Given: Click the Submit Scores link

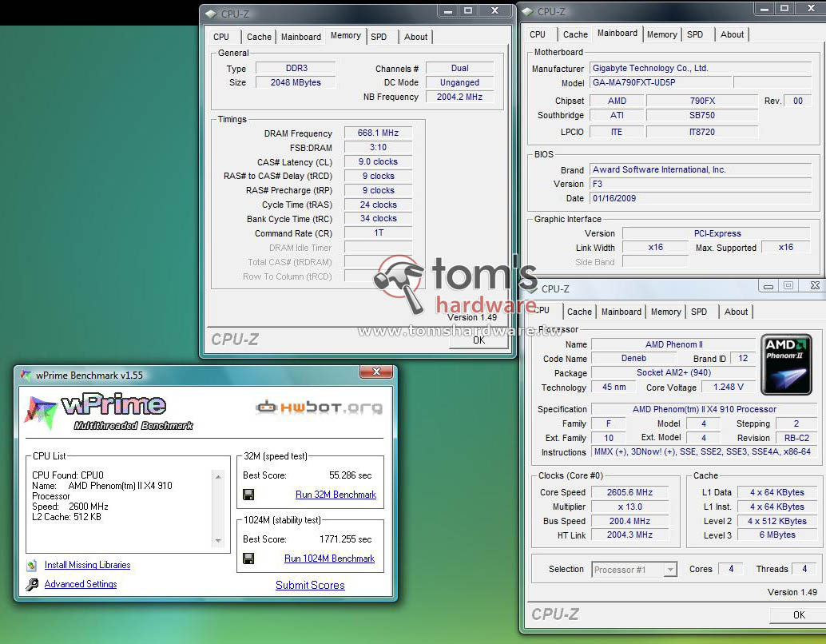Looking at the screenshot, I should 310,585.
